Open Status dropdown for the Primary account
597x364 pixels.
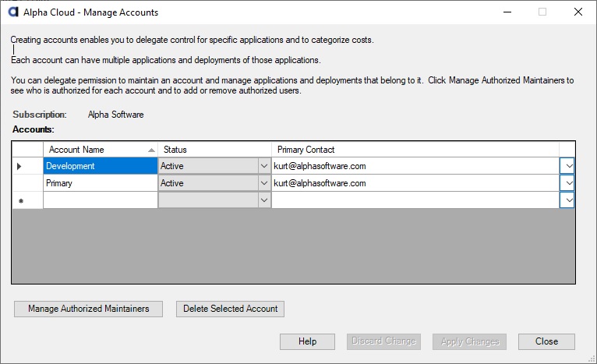[264, 183]
